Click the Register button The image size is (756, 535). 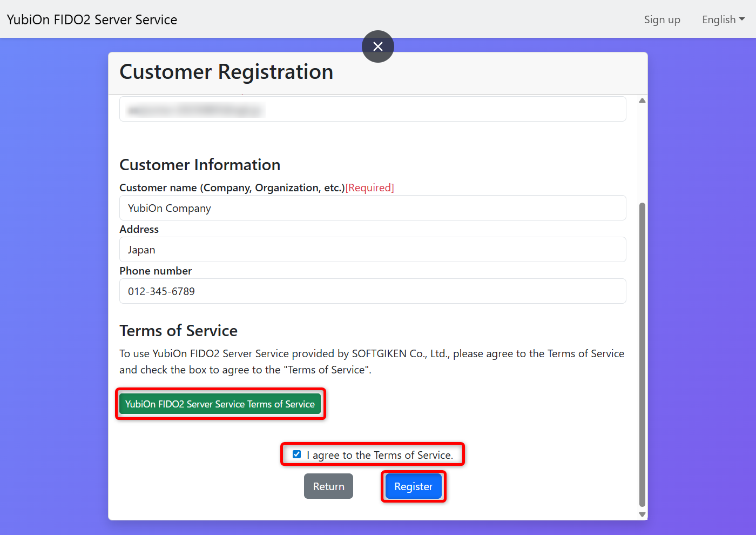pyautogui.click(x=414, y=486)
